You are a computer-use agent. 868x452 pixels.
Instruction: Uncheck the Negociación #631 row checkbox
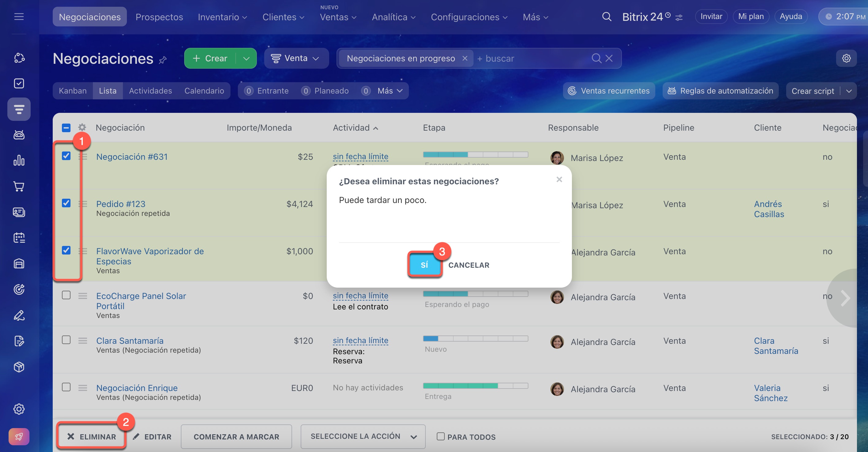point(66,156)
